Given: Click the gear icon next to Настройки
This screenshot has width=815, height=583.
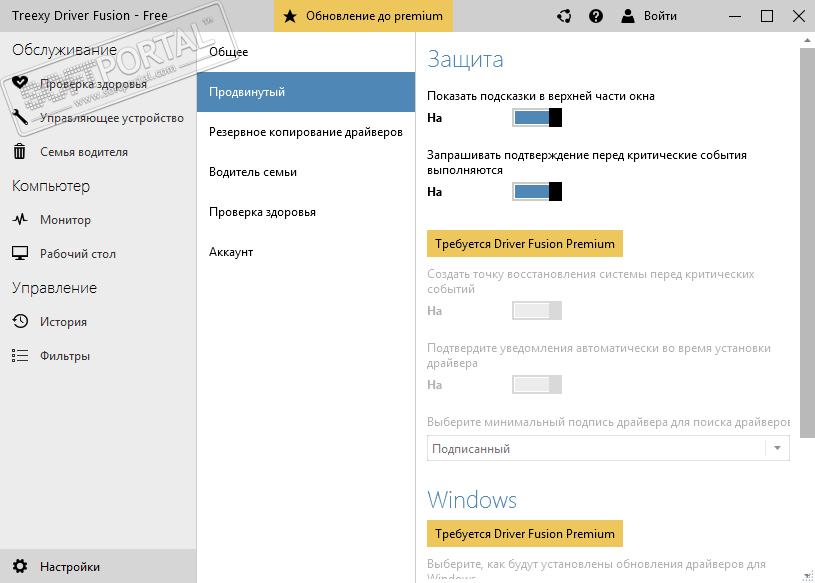Looking at the screenshot, I should 20,566.
